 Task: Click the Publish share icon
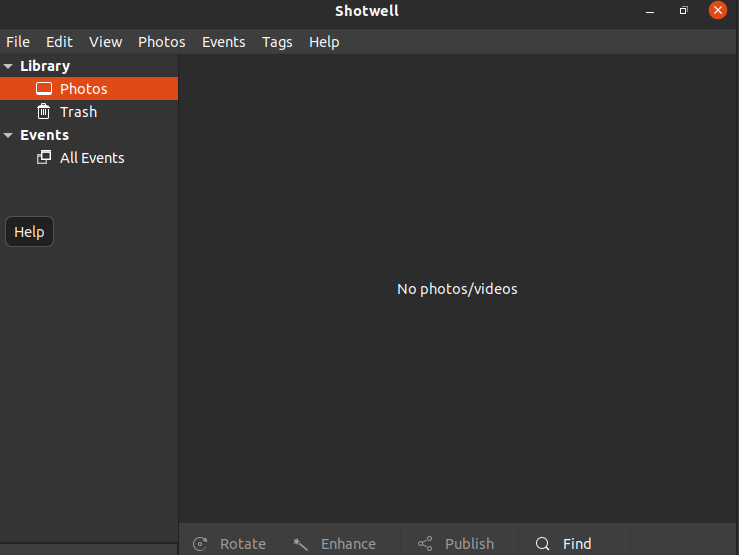click(x=425, y=544)
